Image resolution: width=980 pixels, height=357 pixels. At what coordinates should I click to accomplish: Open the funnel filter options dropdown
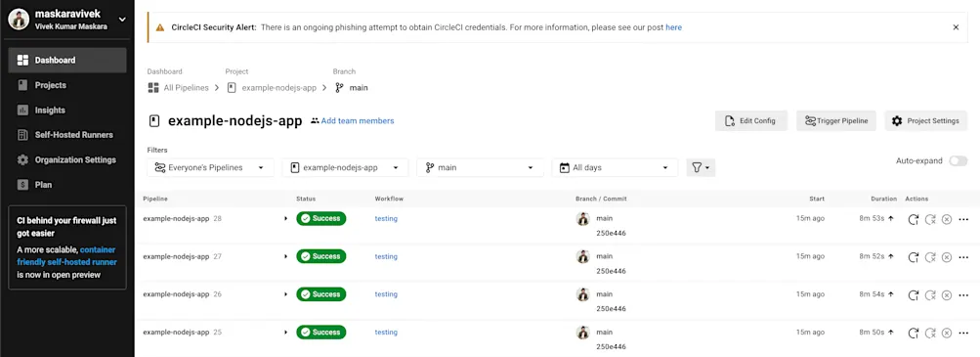[x=701, y=167]
